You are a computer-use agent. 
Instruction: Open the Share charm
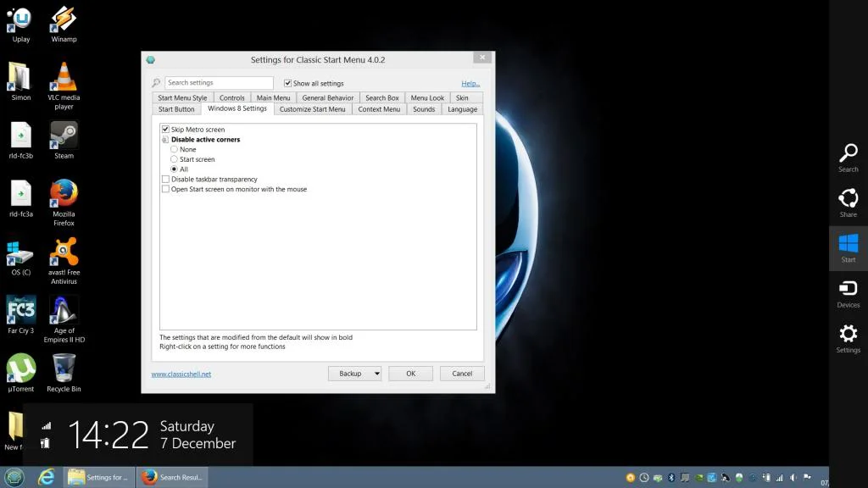pyautogui.click(x=848, y=202)
